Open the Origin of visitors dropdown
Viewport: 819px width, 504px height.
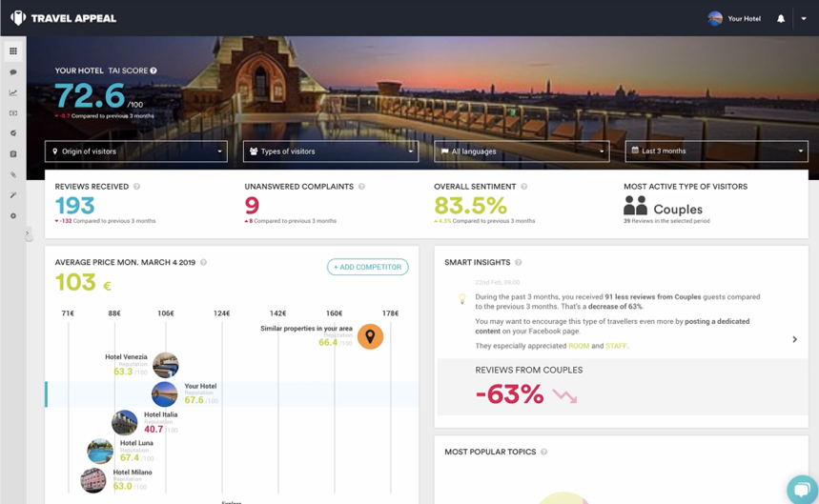click(x=135, y=151)
